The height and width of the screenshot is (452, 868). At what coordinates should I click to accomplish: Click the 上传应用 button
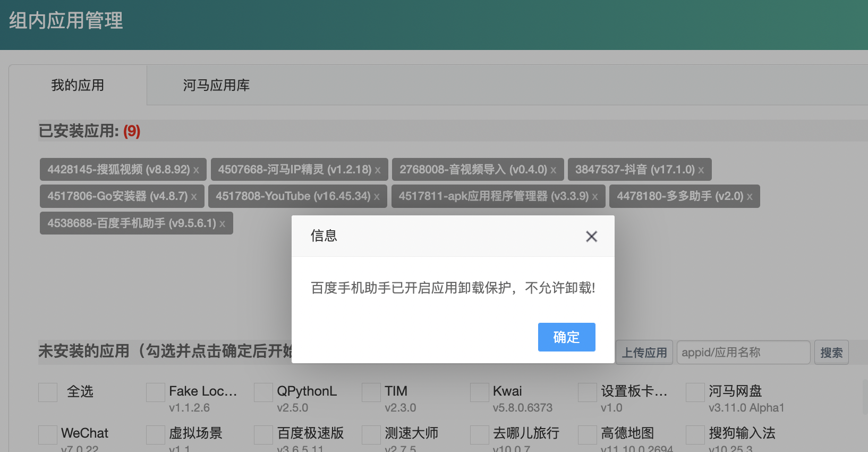click(x=644, y=353)
